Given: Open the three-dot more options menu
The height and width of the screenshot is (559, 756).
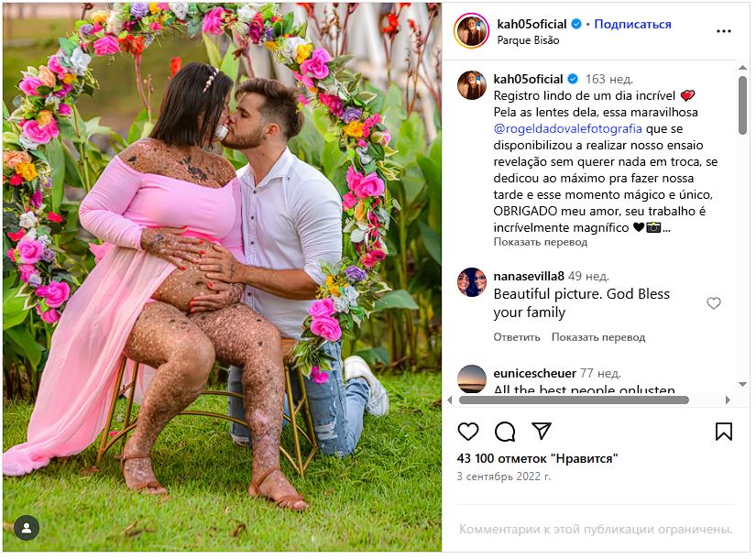Looking at the screenshot, I should pos(723,31).
